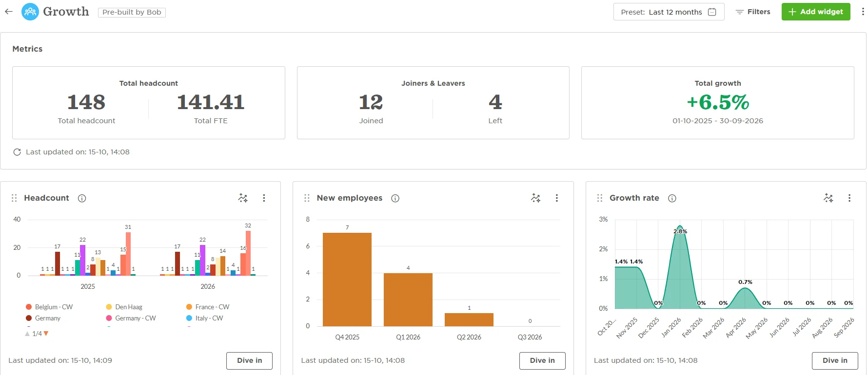This screenshot has height=375, width=868.
Task: Toggle the Italy - CW legend series
Action: coord(205,318)
